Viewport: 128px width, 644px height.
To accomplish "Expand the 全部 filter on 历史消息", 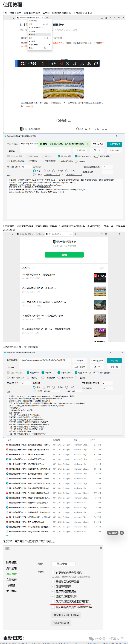I will pos(103,267).
